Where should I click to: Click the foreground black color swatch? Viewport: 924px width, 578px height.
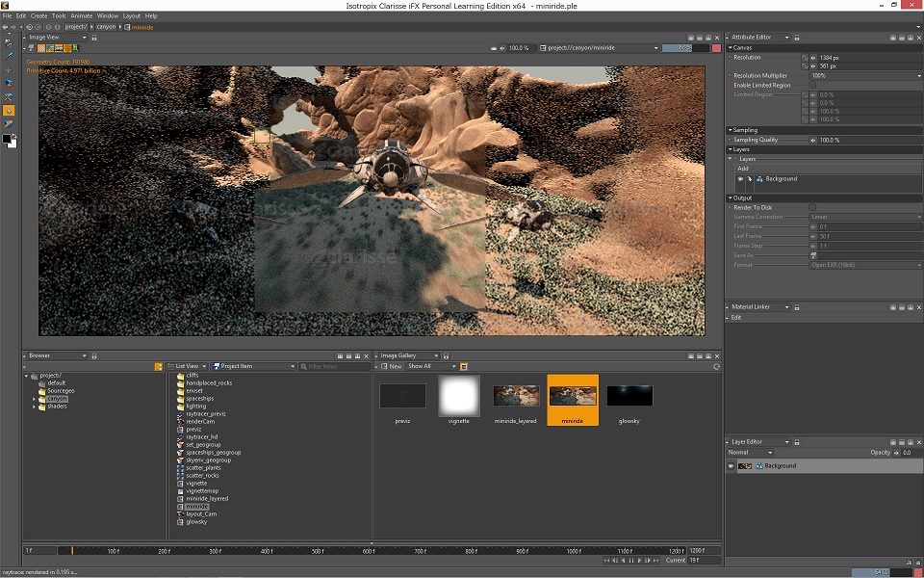(x=7, y=139)
